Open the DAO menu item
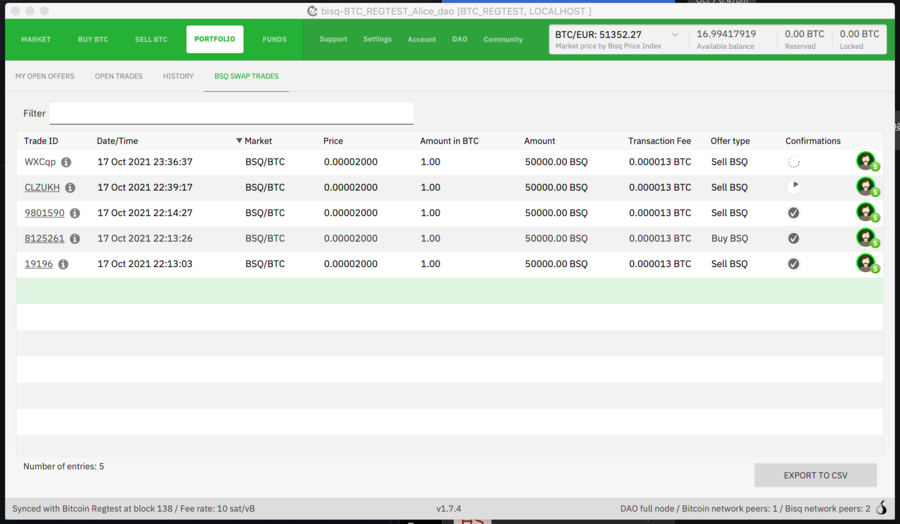 point(459,40)
